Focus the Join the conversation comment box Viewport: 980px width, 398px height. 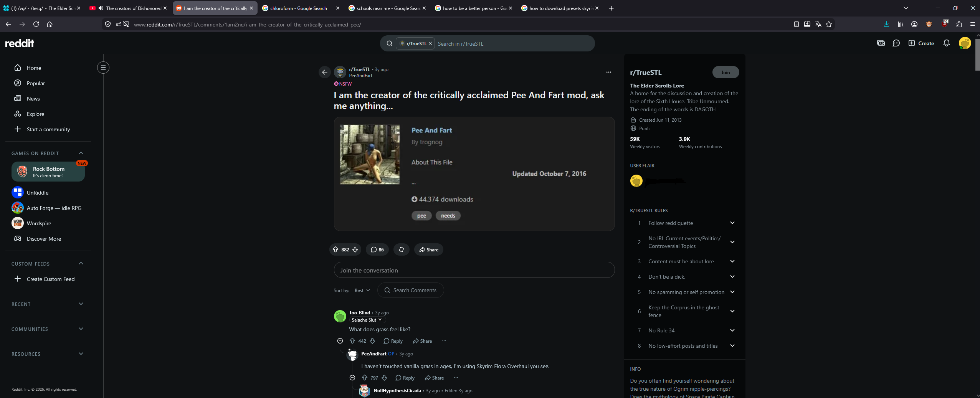(x=474, y=270)
